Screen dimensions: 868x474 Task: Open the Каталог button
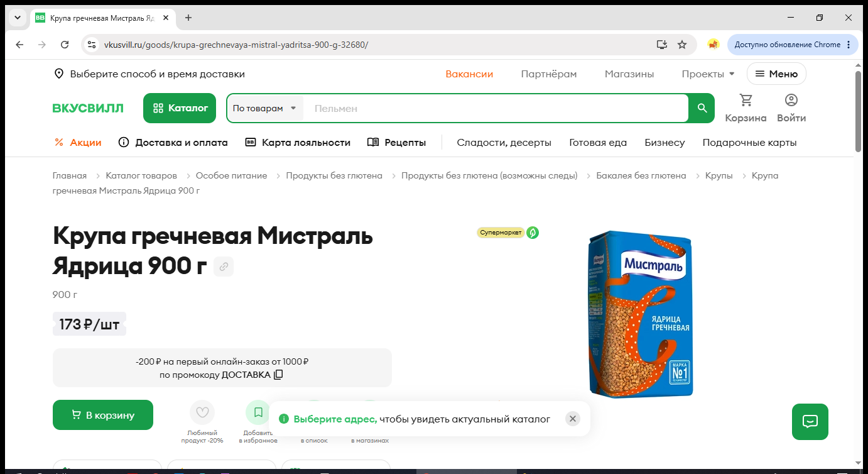pos(180,108)
